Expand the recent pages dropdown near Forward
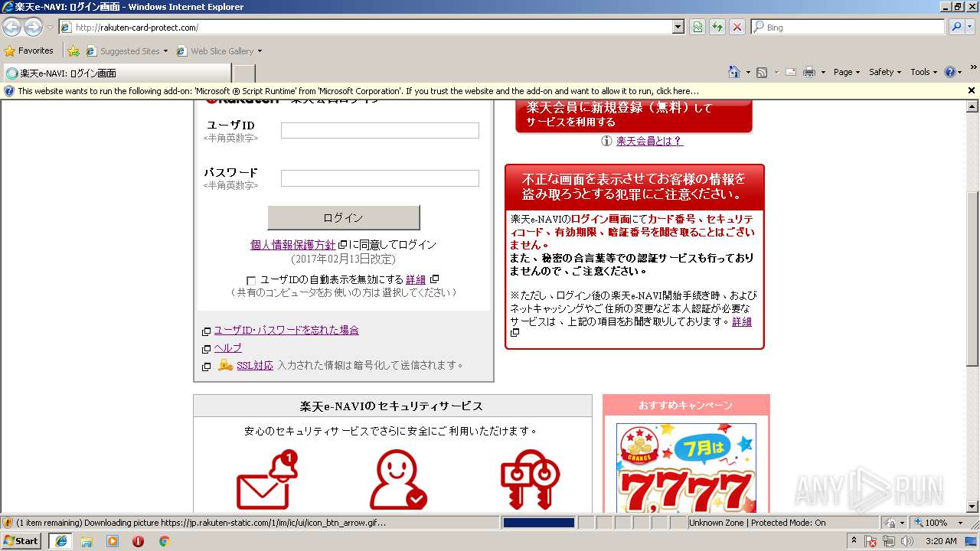 coord(50,28)
